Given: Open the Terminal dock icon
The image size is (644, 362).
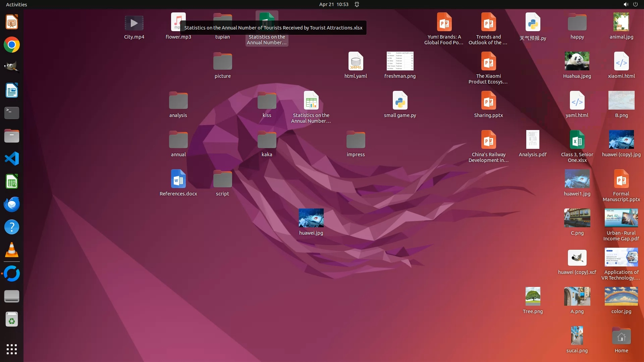Looking at the screenshot, I should tap(12, 113).
